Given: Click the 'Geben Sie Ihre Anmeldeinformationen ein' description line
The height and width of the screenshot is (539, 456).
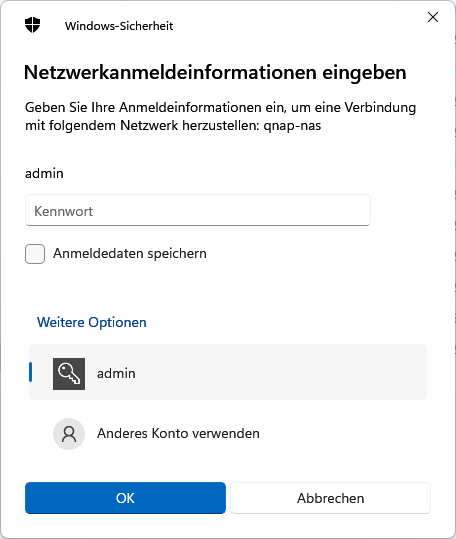Looking at the screenshot, I should point(155,108).
